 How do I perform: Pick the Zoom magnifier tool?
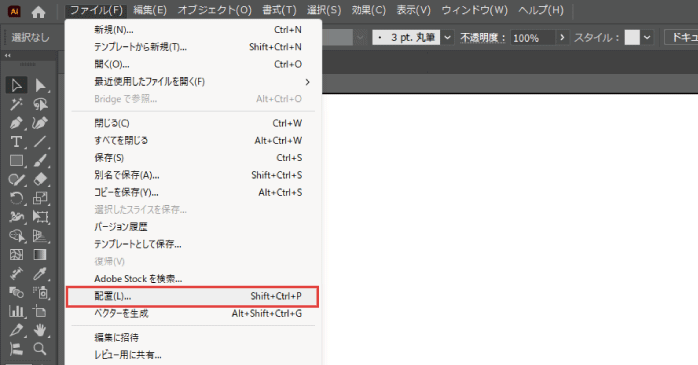[x=40, y=349]
